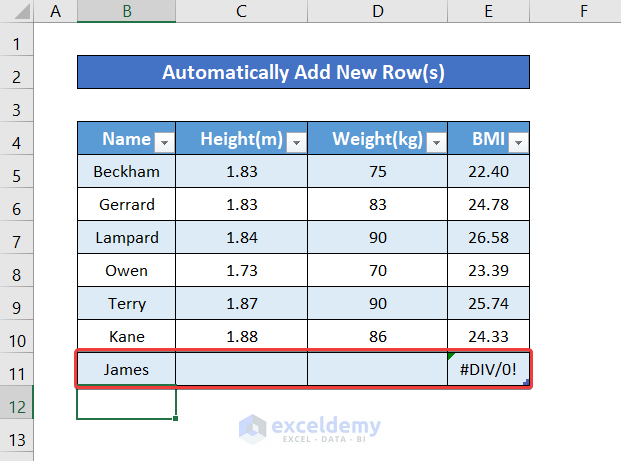Screen dimensions: 621x461
Task: Select Beckham's height cell 1.83
Action: click(x=242, y=171)
